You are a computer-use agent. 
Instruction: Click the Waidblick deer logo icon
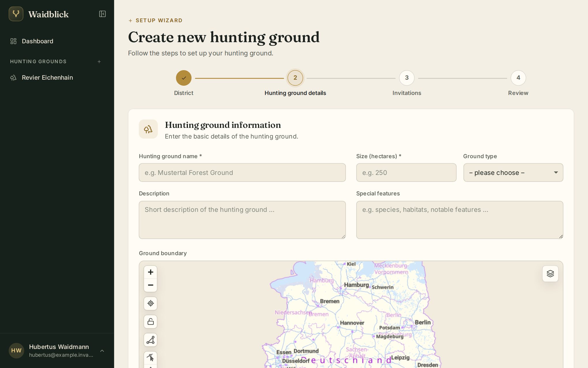point(16,14)
